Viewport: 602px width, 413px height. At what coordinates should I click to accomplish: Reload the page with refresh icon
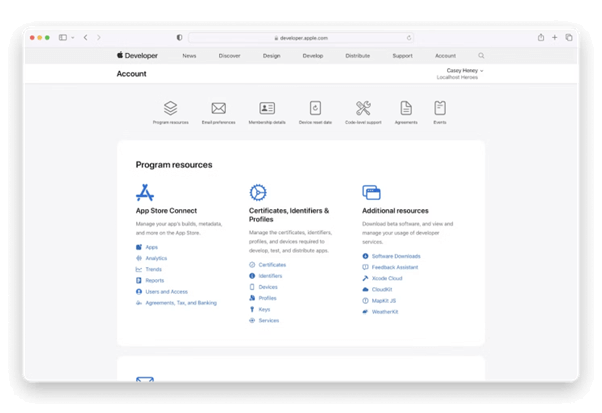tap(409, 38)
